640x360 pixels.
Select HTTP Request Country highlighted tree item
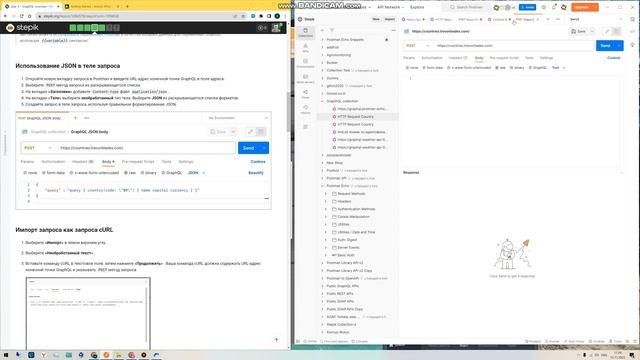coord(358,117)
